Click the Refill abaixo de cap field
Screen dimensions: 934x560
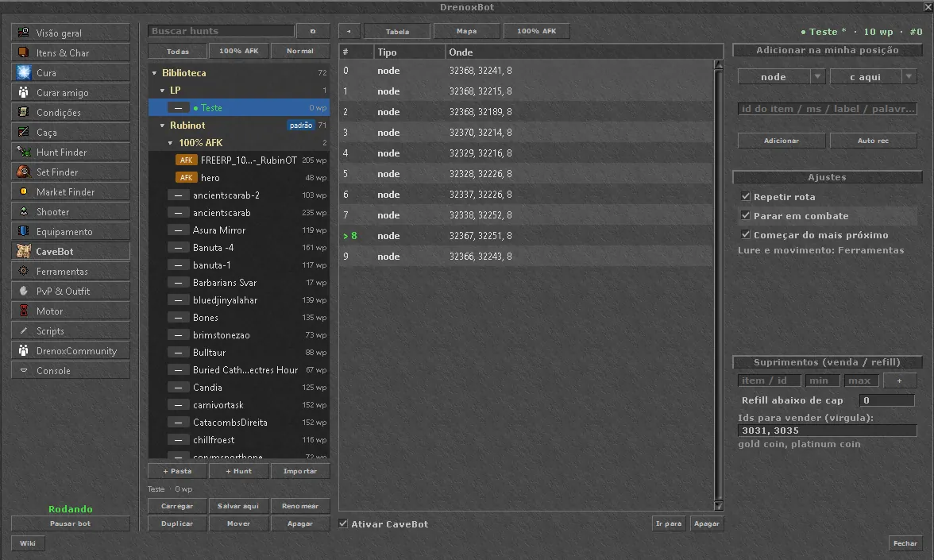coord(886,400)
